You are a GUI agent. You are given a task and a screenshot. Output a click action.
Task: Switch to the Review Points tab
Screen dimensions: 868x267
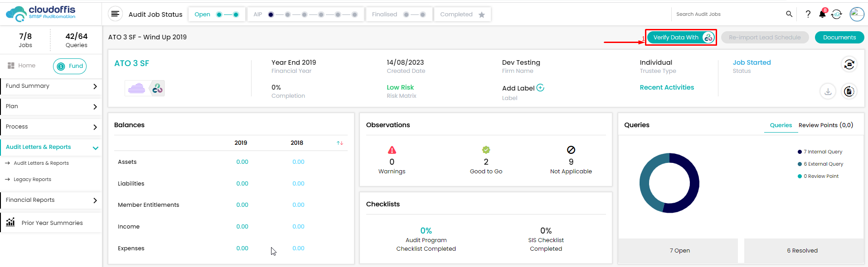pos(825,125)
